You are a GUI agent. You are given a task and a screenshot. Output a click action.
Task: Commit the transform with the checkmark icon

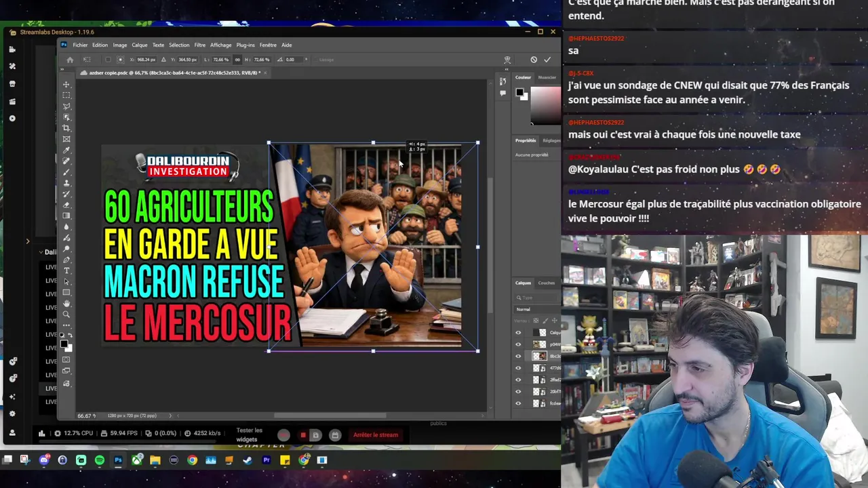[547, 60]
